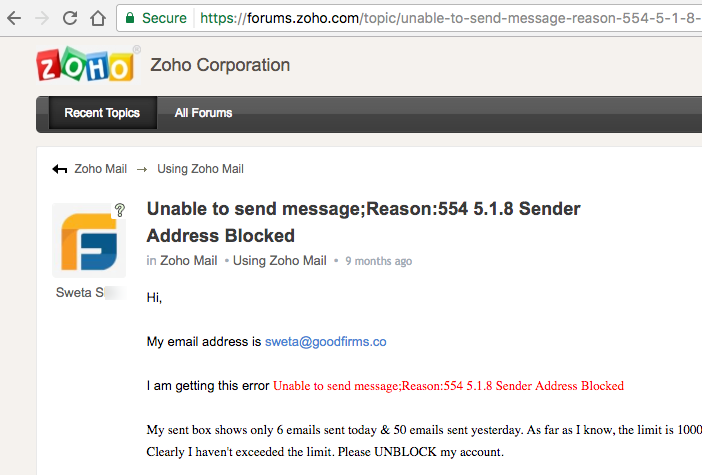
Task: Click the question mark badge on avatar
Action: (x=120, y=210)
